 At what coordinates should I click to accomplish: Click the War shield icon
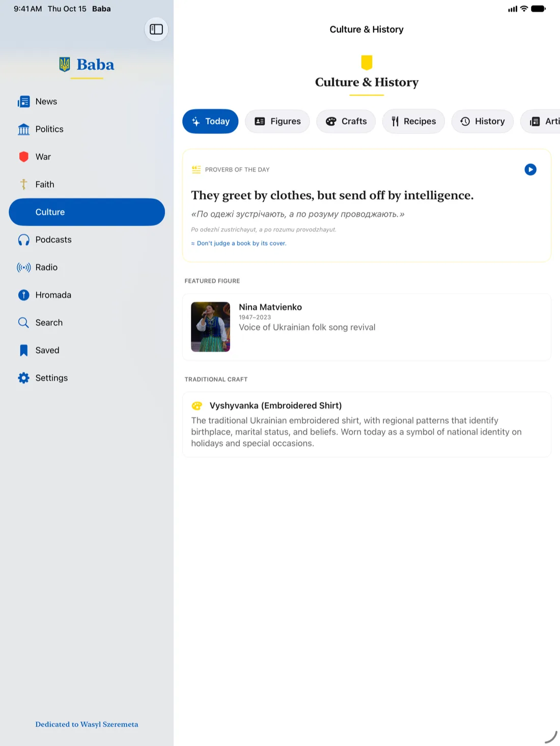pos(23,157)
